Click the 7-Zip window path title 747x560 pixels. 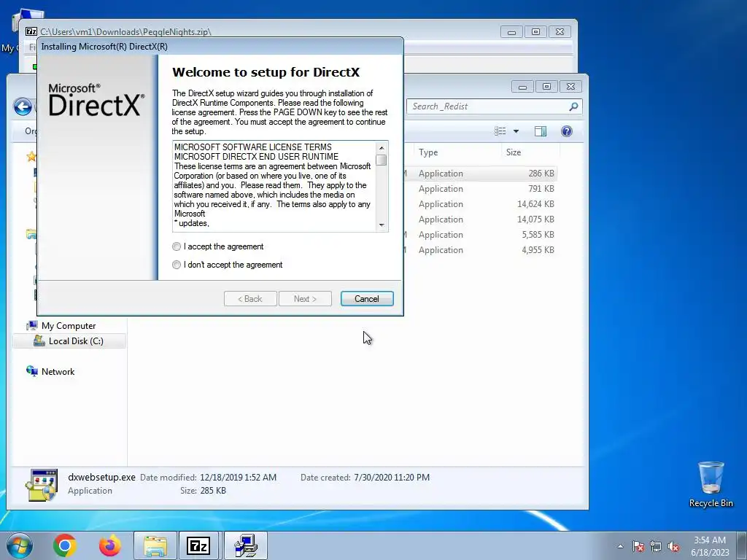click(x=125, y=31)
